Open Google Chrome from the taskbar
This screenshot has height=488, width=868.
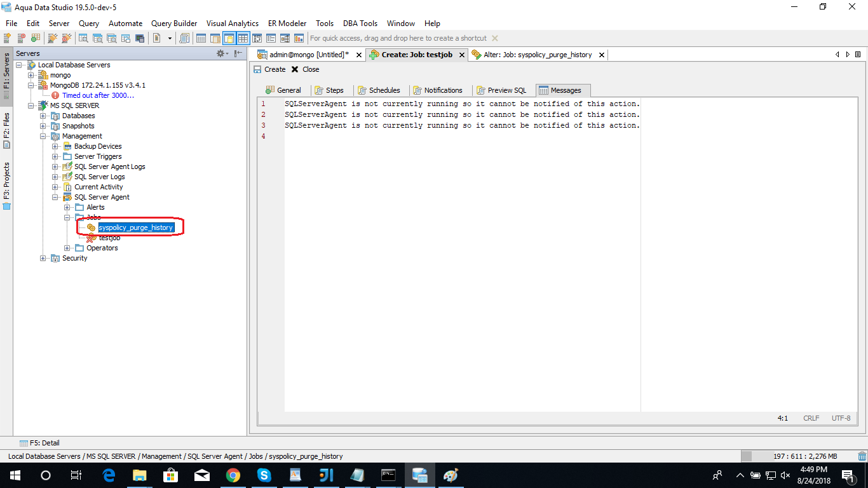coord(233,475)
